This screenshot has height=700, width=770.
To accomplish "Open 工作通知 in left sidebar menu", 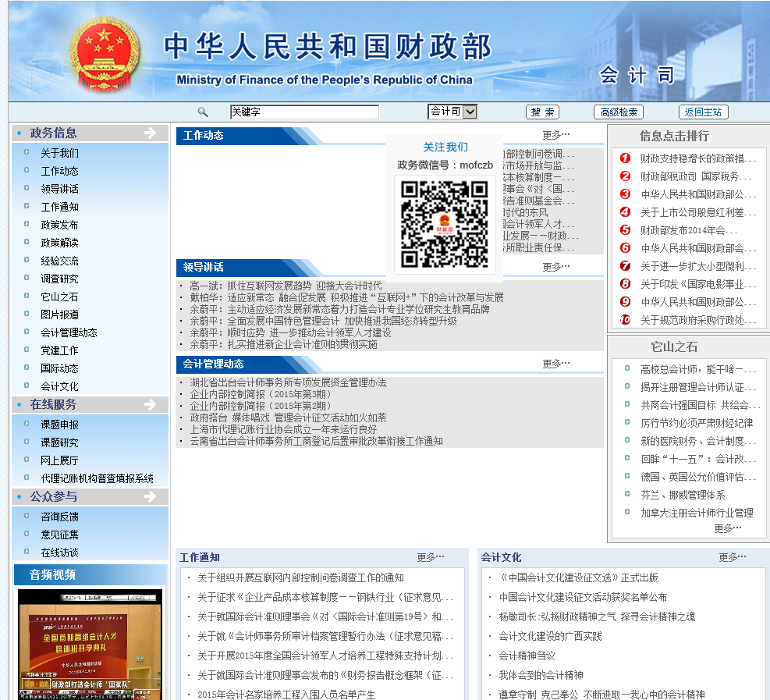I will (59, 207).
